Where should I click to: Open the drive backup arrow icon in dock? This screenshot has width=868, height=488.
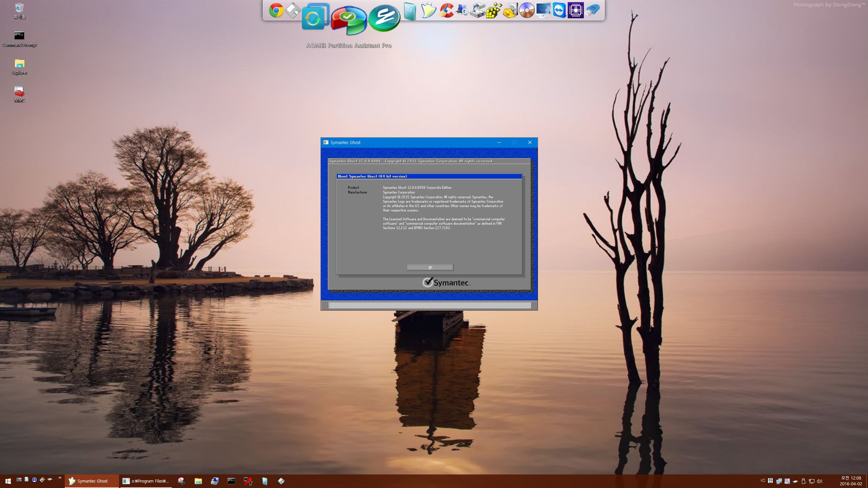pyautogui.click(x=477, y=10)
